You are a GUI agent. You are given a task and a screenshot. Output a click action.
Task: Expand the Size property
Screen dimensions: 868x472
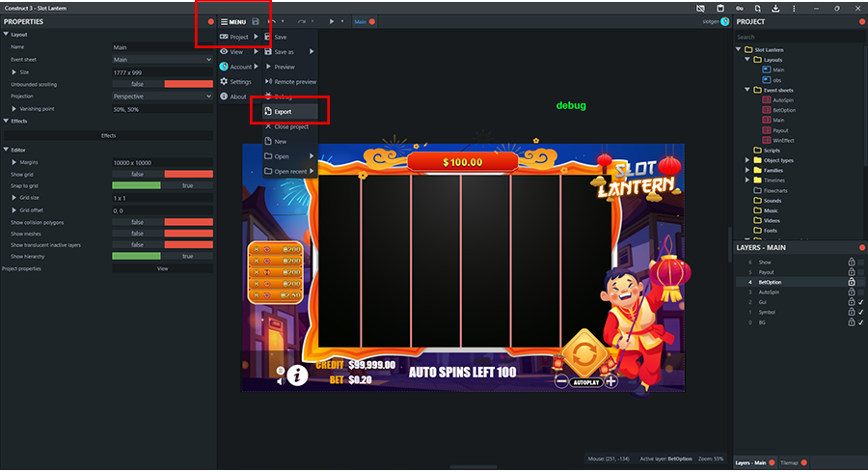coord(14,72)
